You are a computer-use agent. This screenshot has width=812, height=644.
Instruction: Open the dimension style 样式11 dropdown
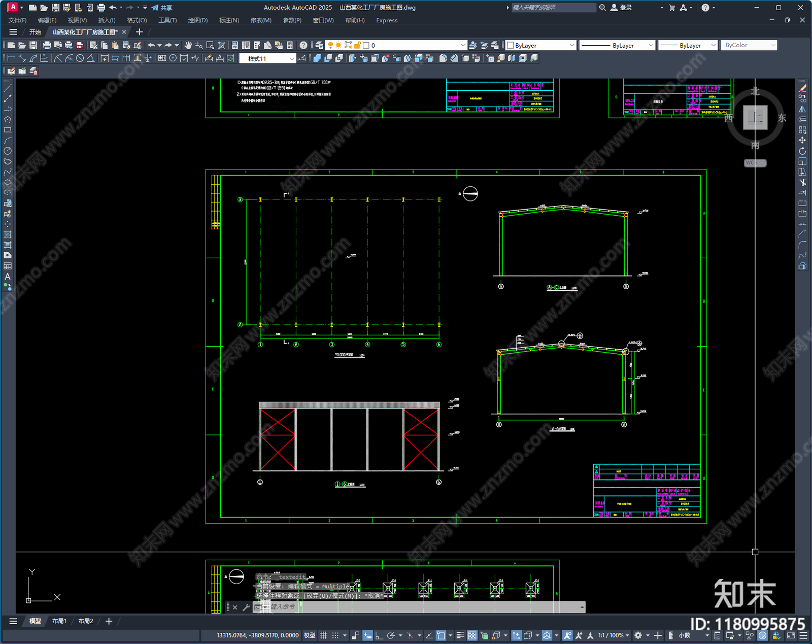267,58
